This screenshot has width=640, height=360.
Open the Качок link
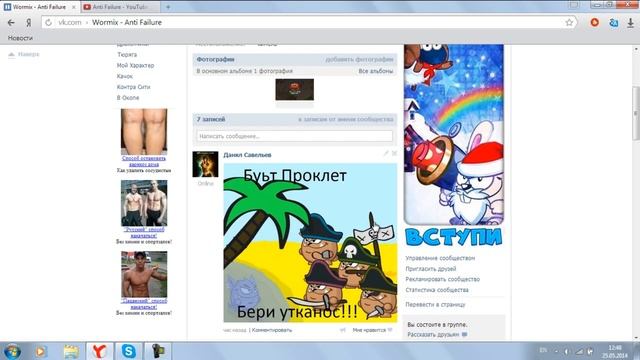124,76
